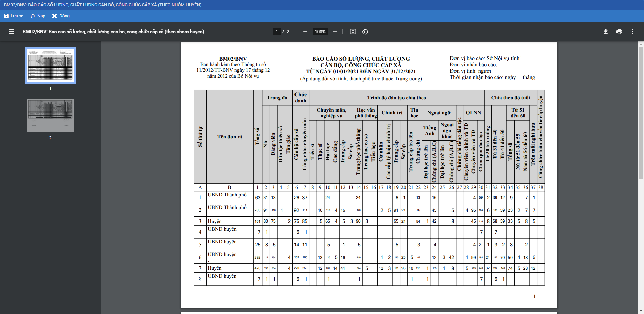Click the zoom out minus icon
Screen dimensions: 644x314
[x=305, y=32]
